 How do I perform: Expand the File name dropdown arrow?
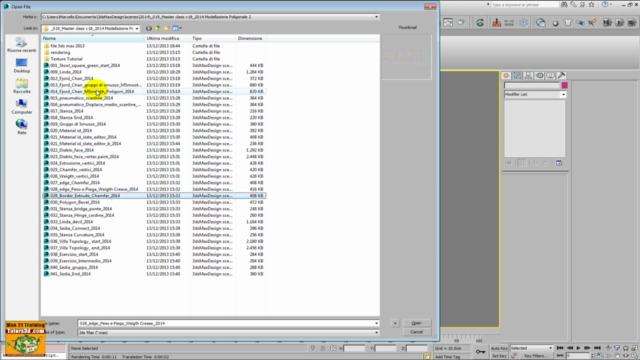pyautogui.click(x=376, y=323)
